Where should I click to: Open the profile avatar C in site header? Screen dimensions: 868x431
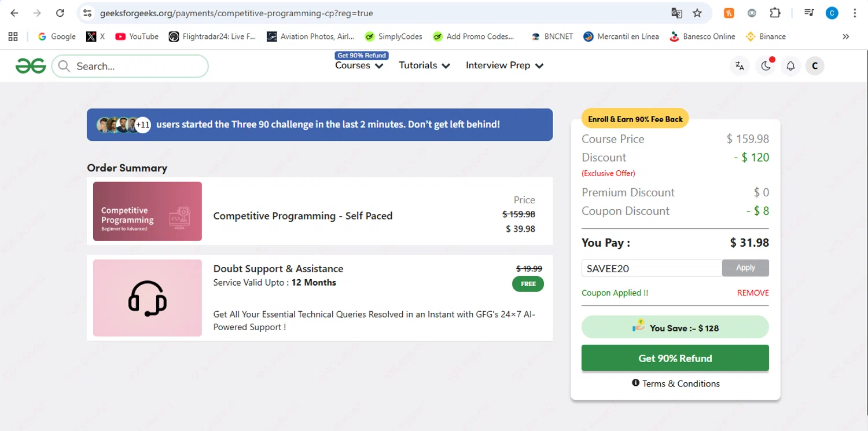click(x=815, y=66)
